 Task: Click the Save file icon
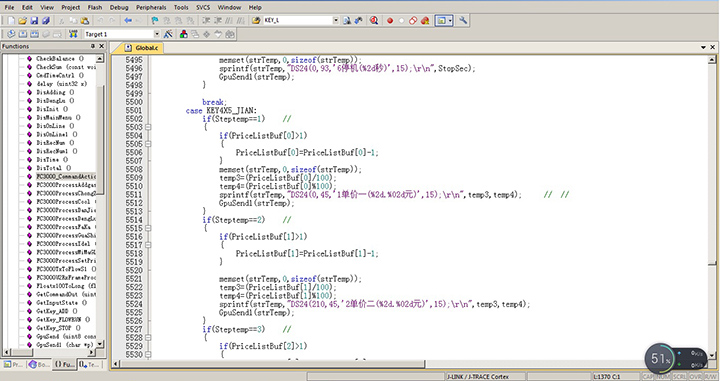(34, 21)
